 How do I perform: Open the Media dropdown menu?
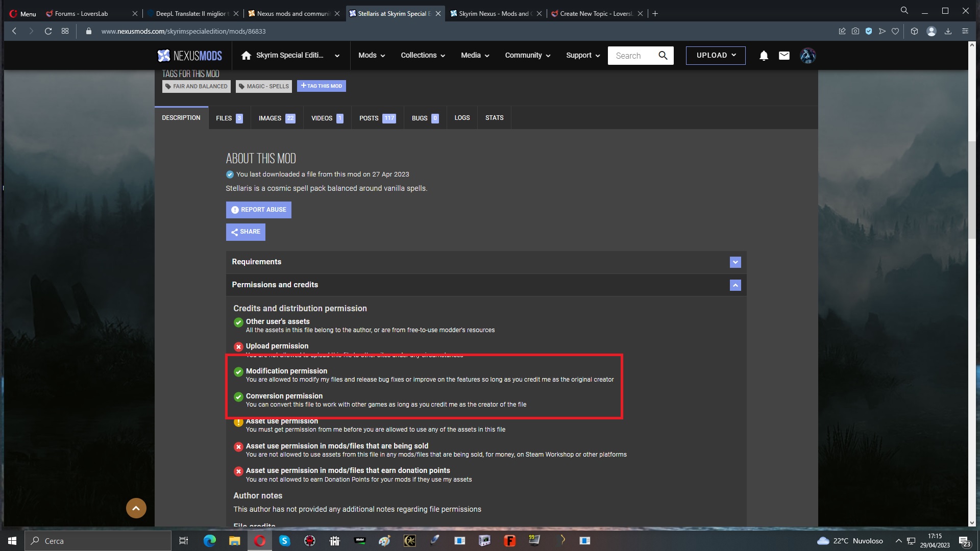click(475, 56)
